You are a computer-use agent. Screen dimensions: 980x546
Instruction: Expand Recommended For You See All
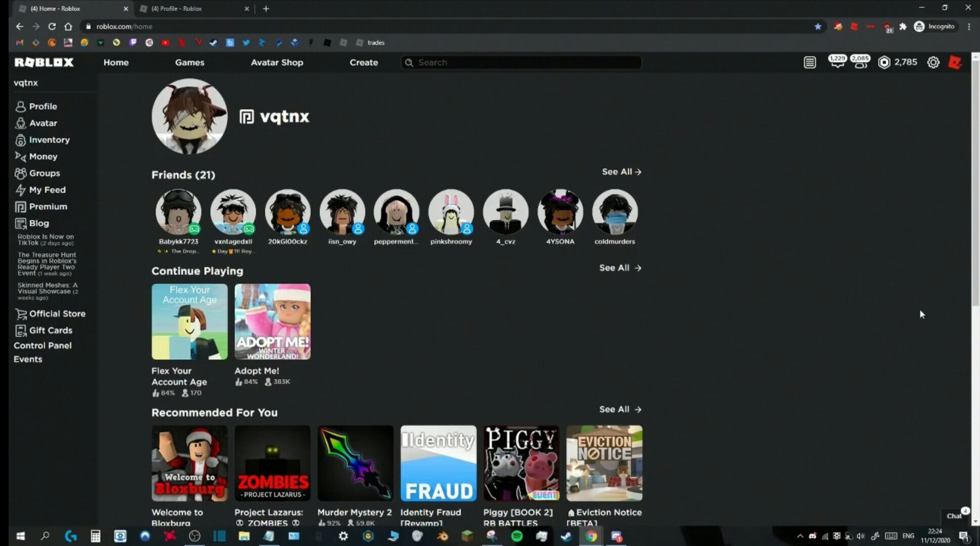tap(619, 409)
